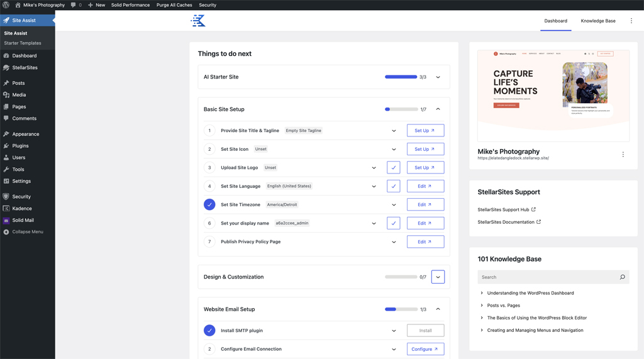Click the Website Email Setup progress bar
Image resolution: width=644 pixels, height=359 pixels.
401,309
